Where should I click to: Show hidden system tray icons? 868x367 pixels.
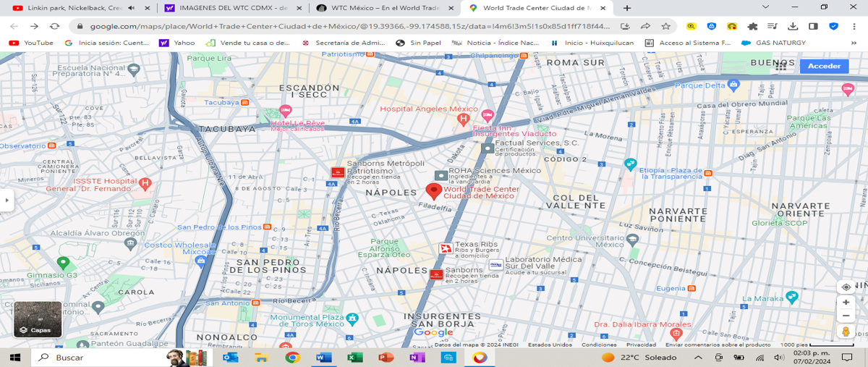click(x=698, y=358)
